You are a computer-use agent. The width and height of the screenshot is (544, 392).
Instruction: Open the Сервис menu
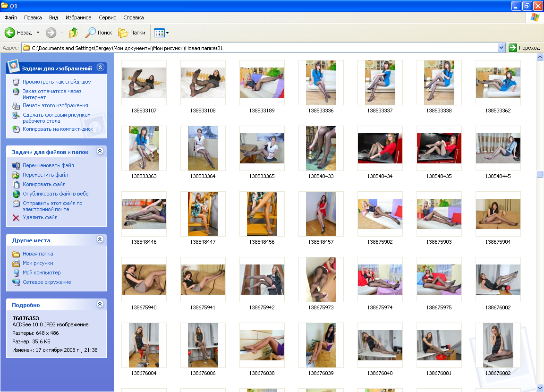[107, 17]
